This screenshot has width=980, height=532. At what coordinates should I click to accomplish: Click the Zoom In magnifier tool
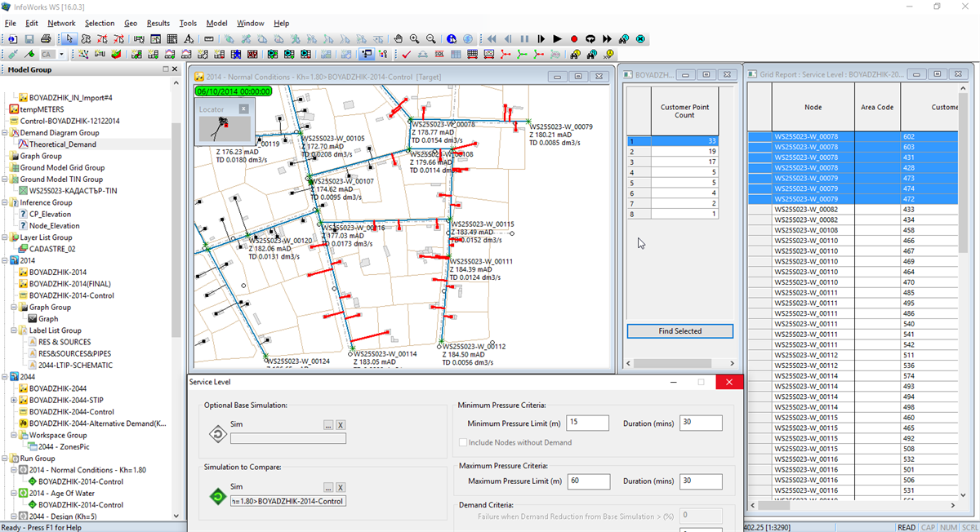coord(415,39)
